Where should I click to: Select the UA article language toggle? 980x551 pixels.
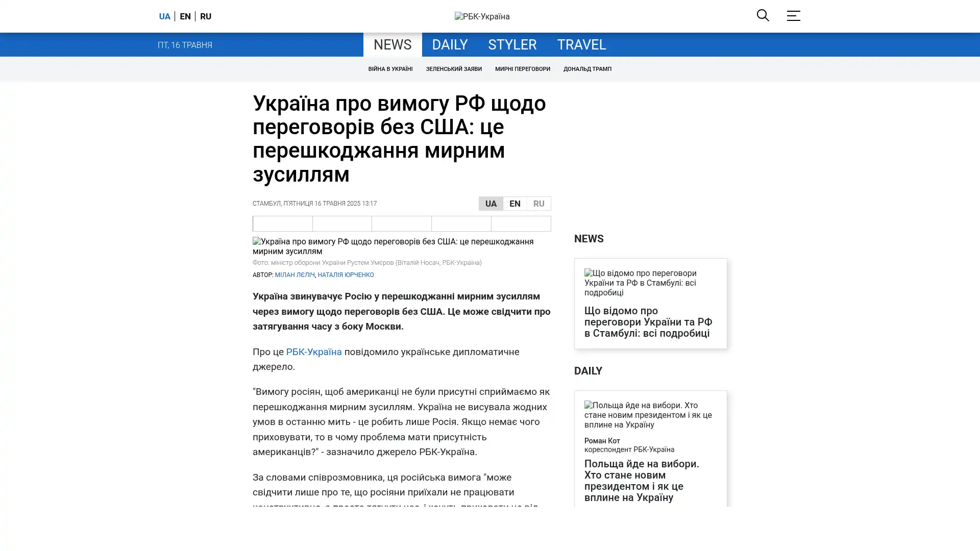coord(491,204)
